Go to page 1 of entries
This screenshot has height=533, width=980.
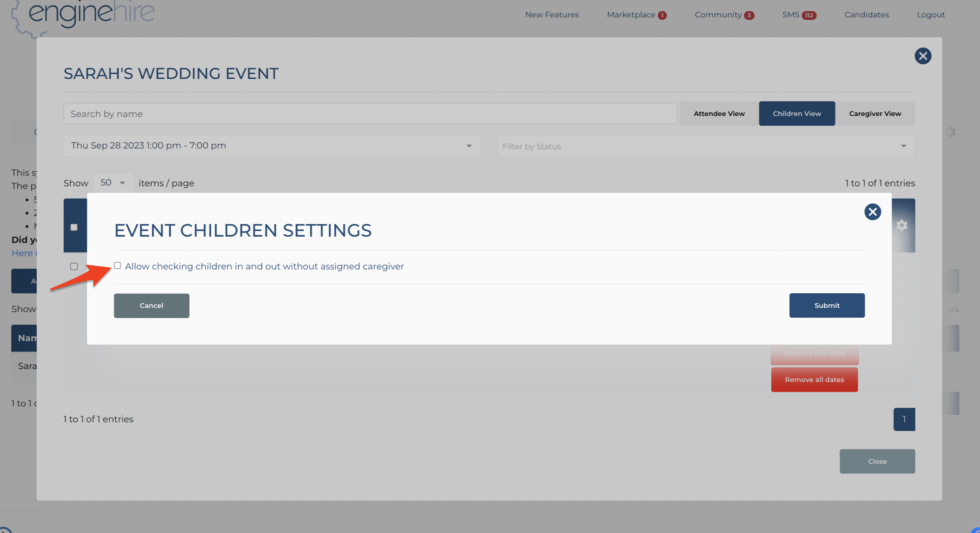point(904,419)
